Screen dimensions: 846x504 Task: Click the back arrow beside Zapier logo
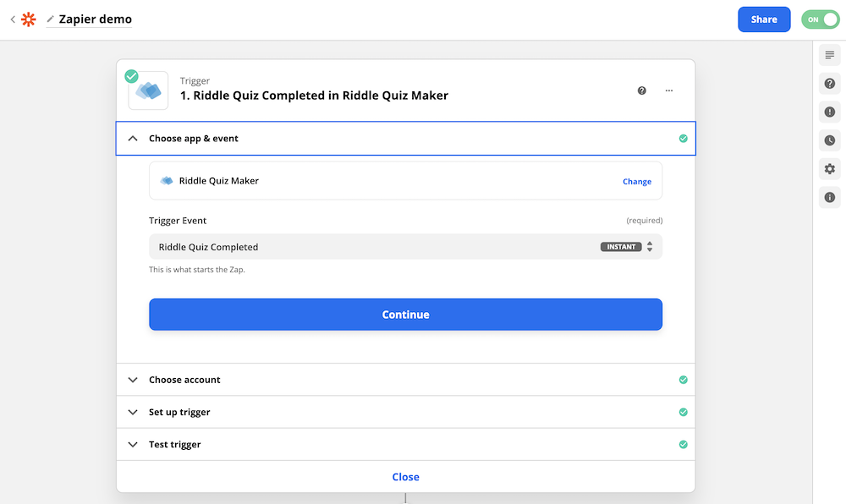pyautogui.click(x=13, y=19)
